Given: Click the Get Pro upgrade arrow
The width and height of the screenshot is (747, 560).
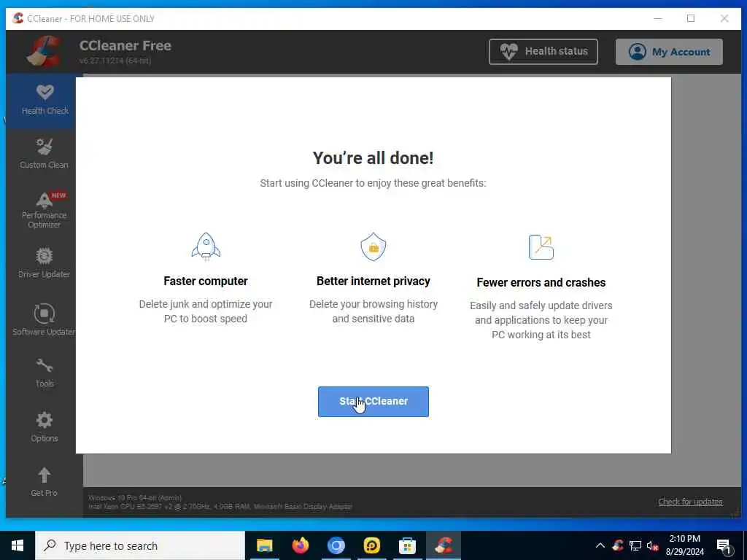Looking at the screenshot, I should tap(44, 482).
